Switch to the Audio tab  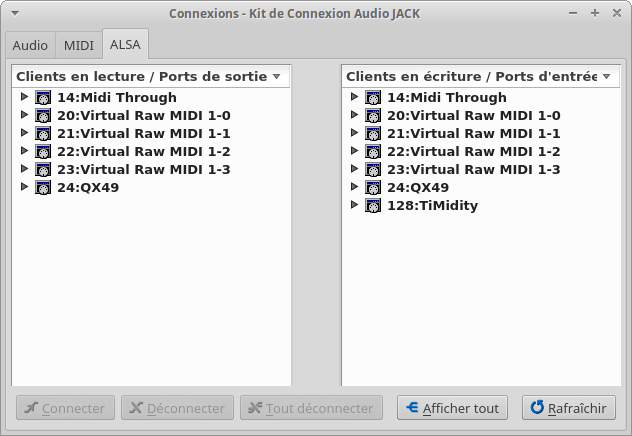[30, 45]
